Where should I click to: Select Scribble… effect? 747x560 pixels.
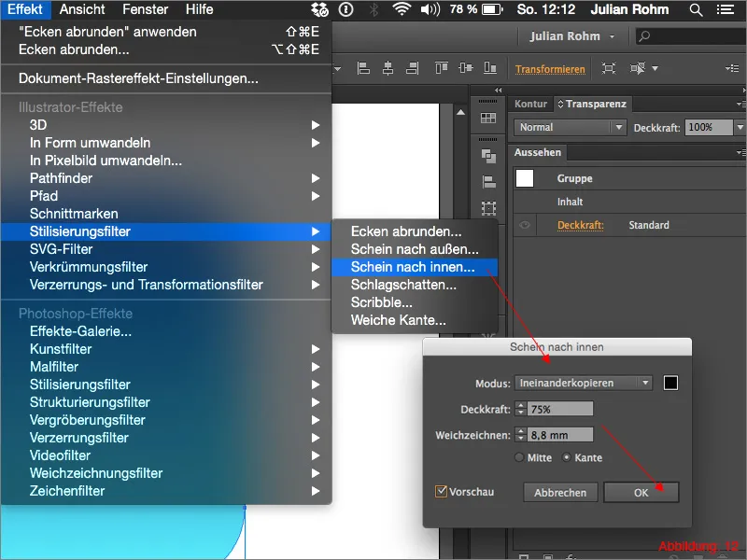415,302
